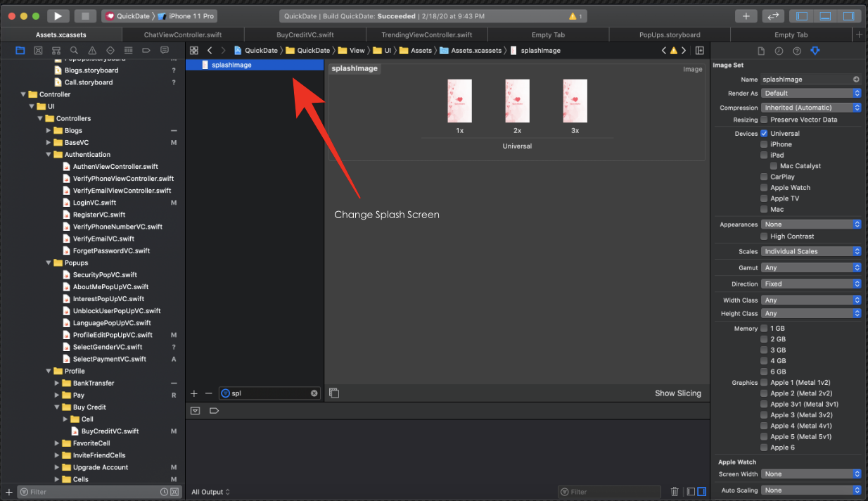The width and height of the screenshot is (868, 501).
Task: Click Show Slicing button
Action: [678, 393]
